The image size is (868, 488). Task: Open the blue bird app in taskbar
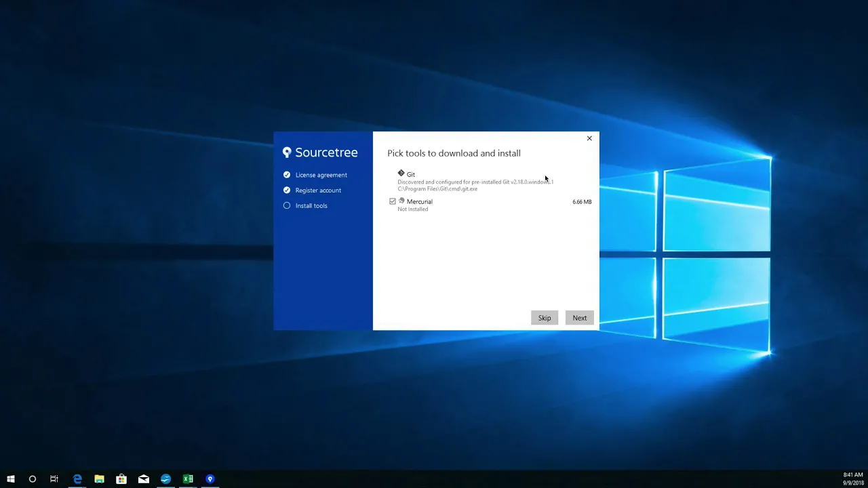click(x=165, y=479)
